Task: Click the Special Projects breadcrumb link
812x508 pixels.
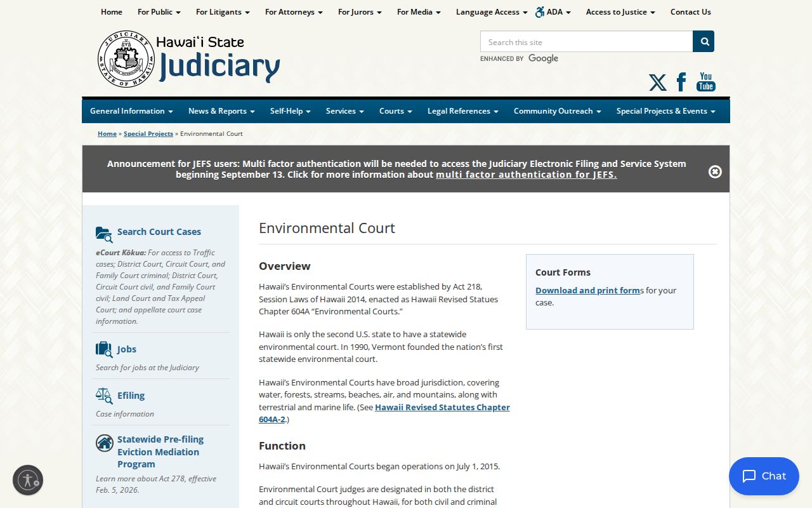Action: coord(148,134)
